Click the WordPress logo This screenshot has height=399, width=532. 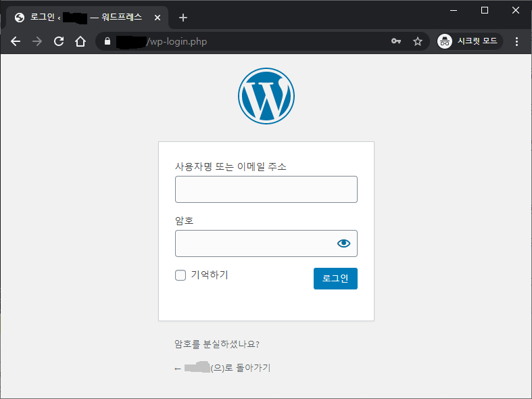(266, 96)
